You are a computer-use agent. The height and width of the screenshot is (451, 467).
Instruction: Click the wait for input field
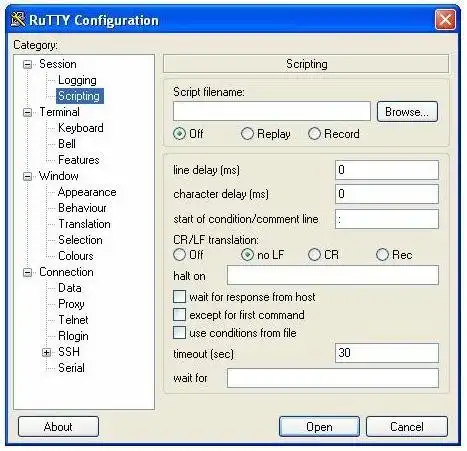click(333, 378)
